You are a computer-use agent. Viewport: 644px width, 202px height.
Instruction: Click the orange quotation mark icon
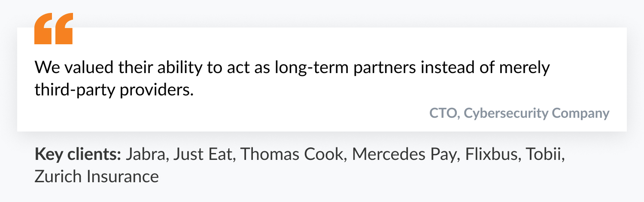coord(54,29)
